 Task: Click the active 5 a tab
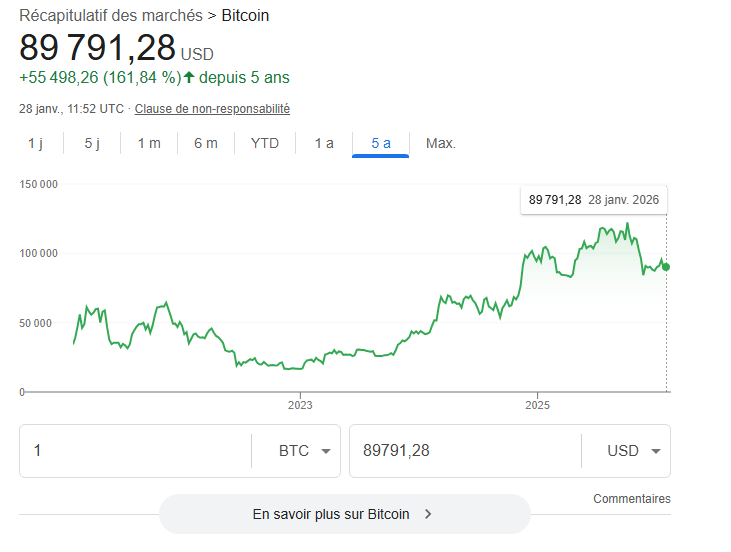click(381, 143)
